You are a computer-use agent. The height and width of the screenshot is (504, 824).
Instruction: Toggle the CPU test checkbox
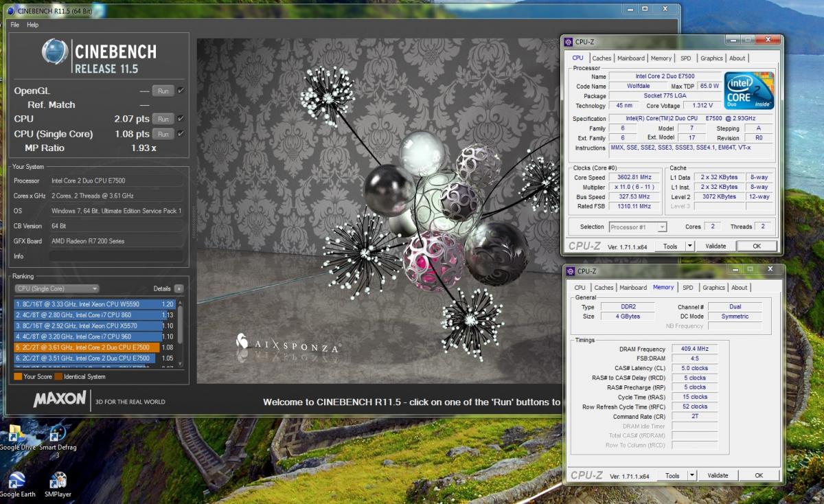coord(181,118)
